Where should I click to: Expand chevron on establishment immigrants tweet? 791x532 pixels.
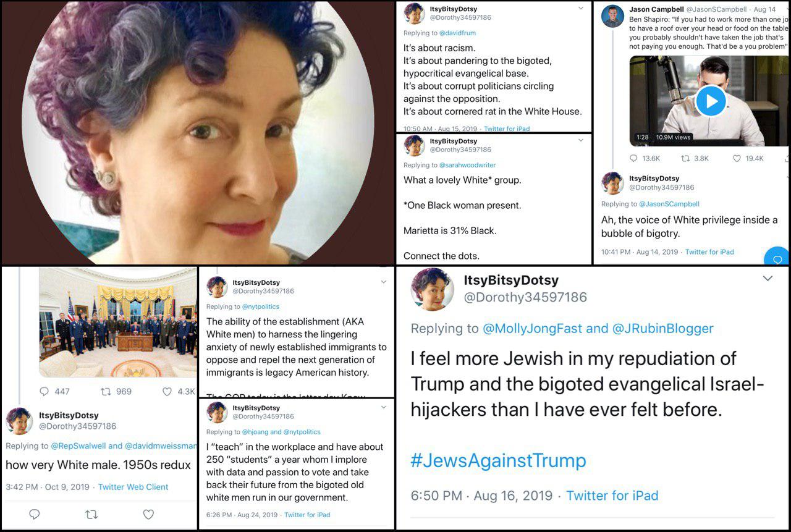tap(383, 282)
